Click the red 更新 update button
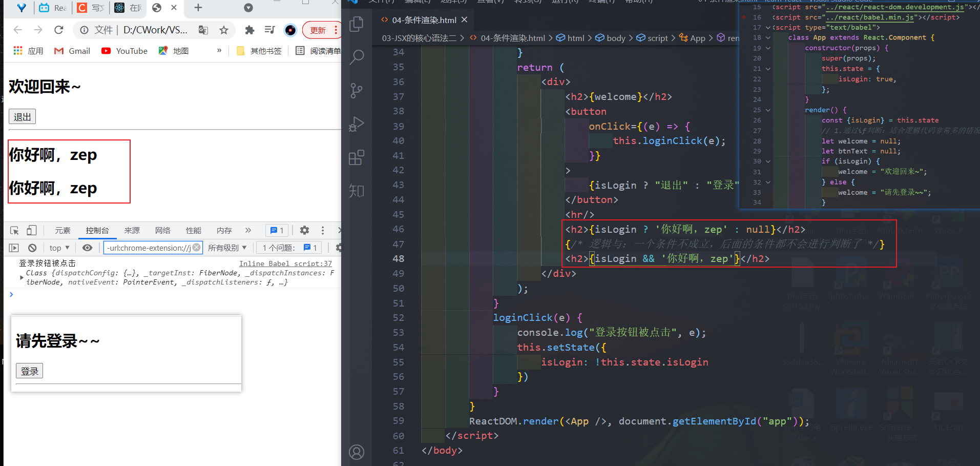The height and width of the screenshot is (466, 980). coord(321,30)
